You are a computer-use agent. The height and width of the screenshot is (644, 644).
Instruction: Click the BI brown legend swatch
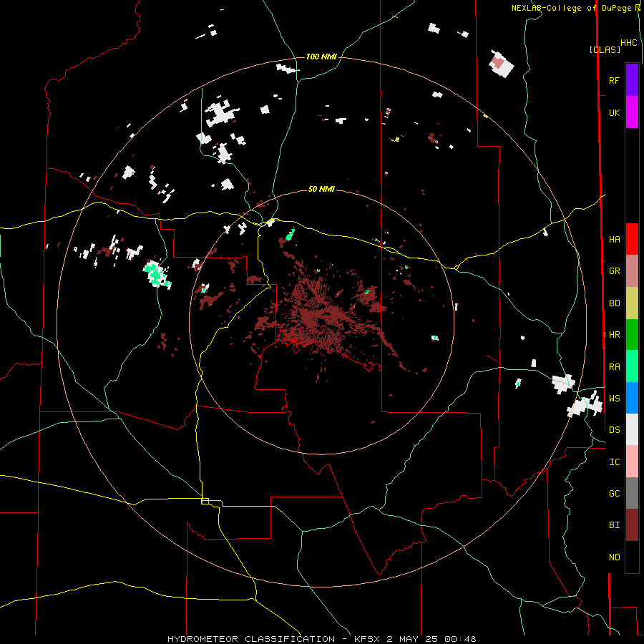click(x=632, y=525)
